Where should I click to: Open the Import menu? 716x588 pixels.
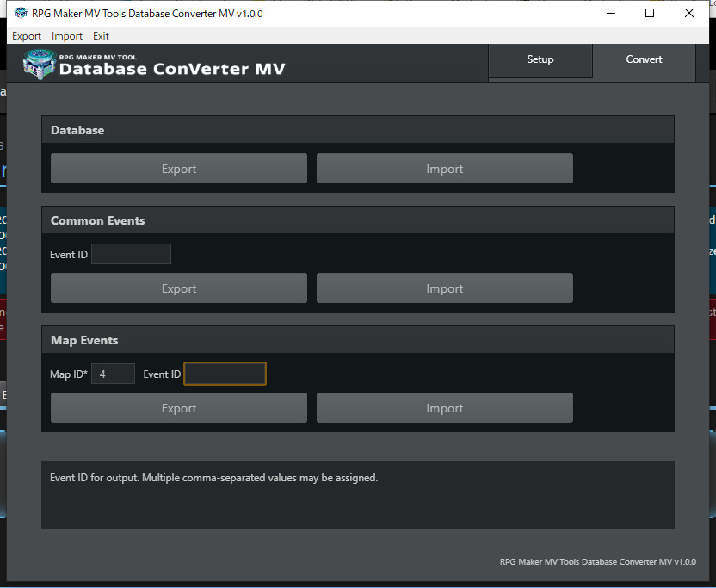pyautogui.click(x=66, y=36)
